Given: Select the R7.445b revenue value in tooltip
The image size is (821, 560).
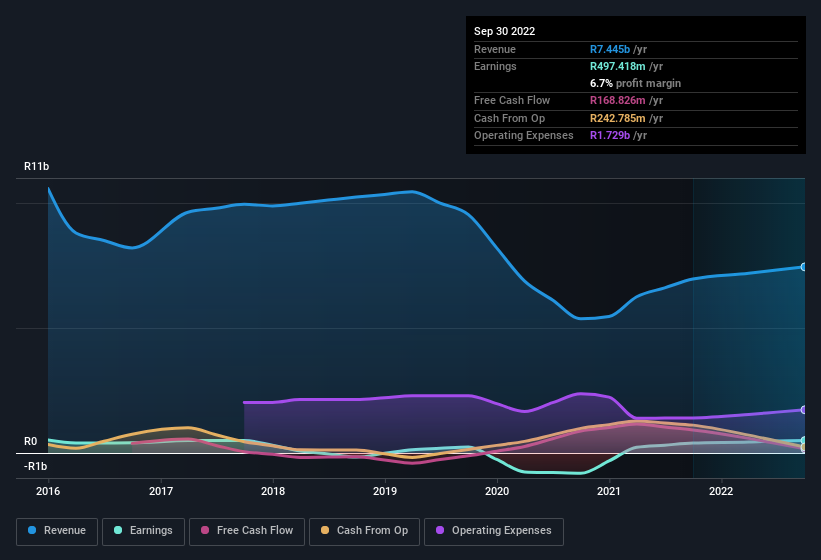Looking at the screenshot, I should [x=609, y=49].
